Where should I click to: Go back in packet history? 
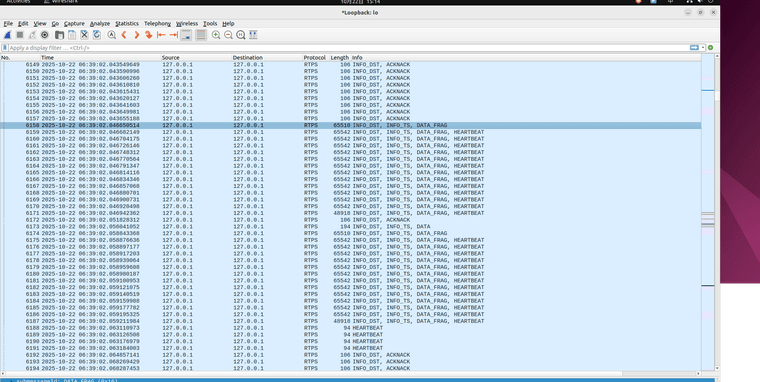point(124,35)
